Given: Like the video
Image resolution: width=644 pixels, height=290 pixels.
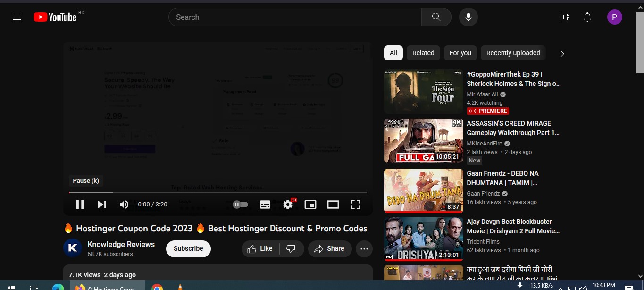Looking at the screenshot, I should click(260, 248).
